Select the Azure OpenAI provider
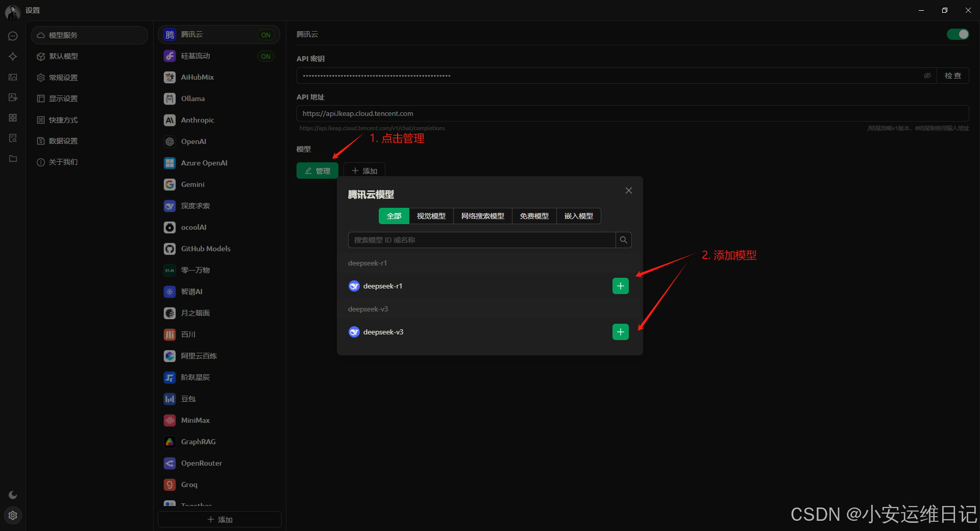 point(218,163)
